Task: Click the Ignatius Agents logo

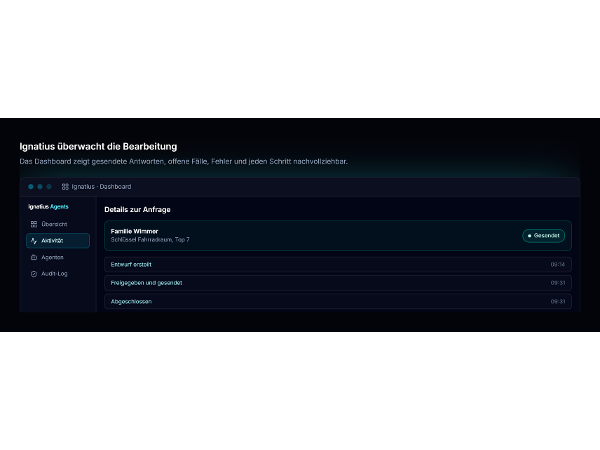Action: click(x=48, y=207)
